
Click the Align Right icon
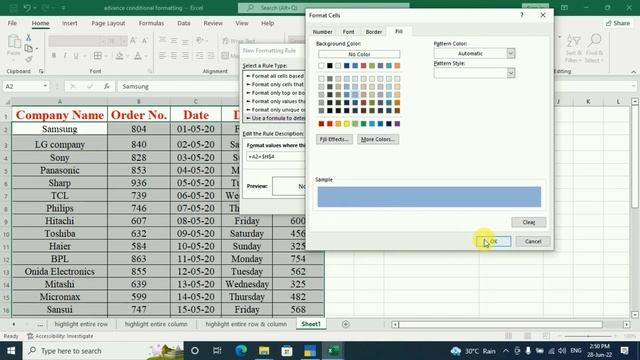185,56
